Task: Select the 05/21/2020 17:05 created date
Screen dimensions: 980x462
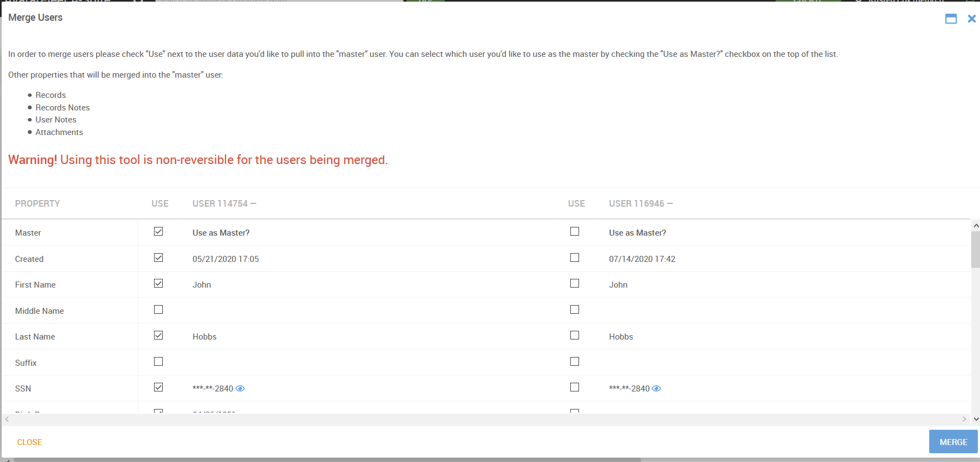Action: pyautogui.click(x=226, y=259)
